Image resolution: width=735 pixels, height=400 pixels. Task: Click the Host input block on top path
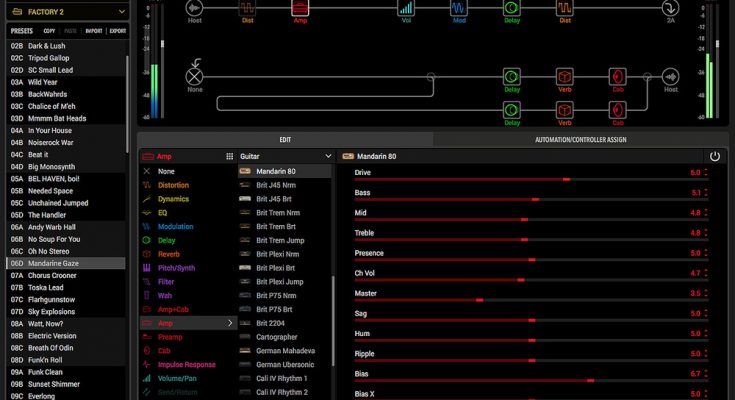point(194,9)
